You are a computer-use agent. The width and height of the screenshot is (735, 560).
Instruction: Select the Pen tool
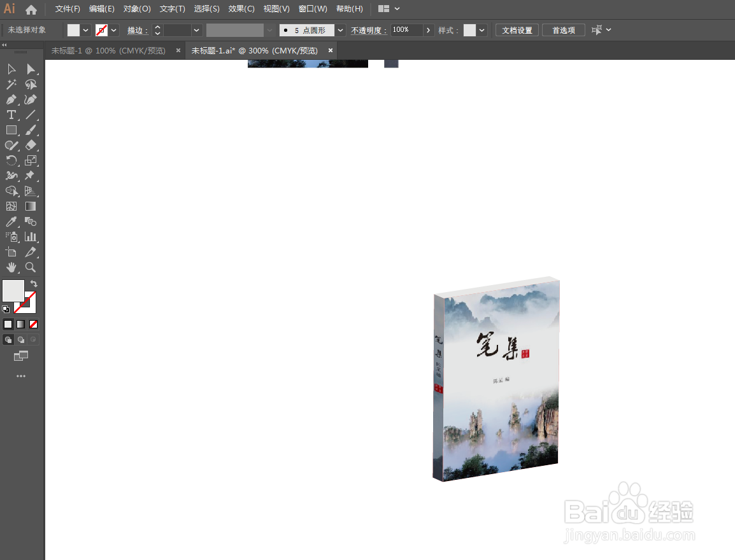[11, 99]
